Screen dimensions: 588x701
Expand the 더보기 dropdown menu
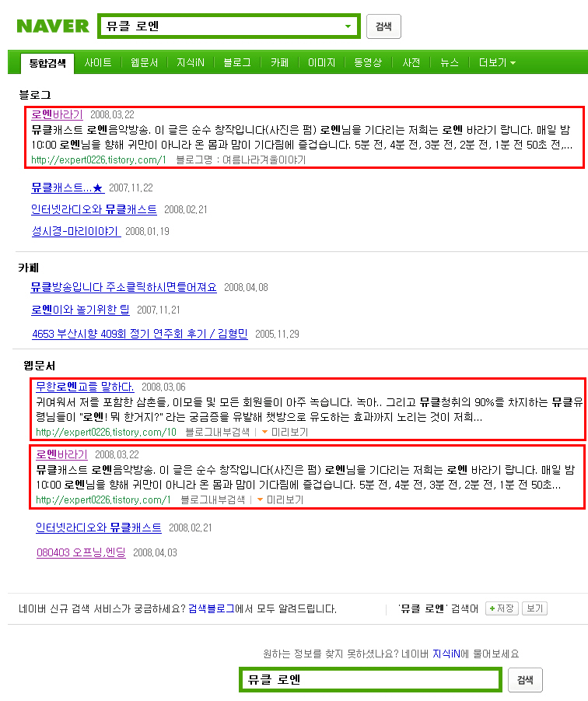(497, 62)
